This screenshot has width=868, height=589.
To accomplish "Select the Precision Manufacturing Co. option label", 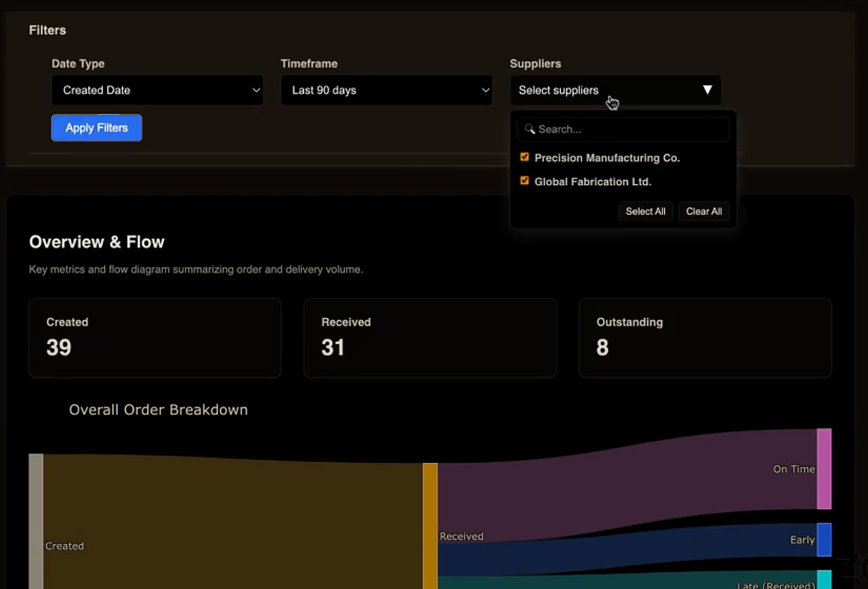I will [607, 158].
